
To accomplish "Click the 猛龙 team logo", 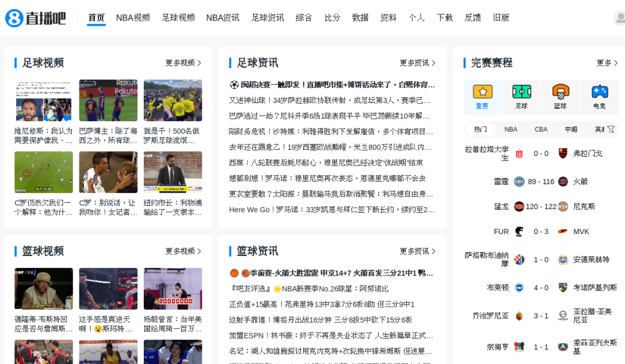I will click(x=519, y=206).
